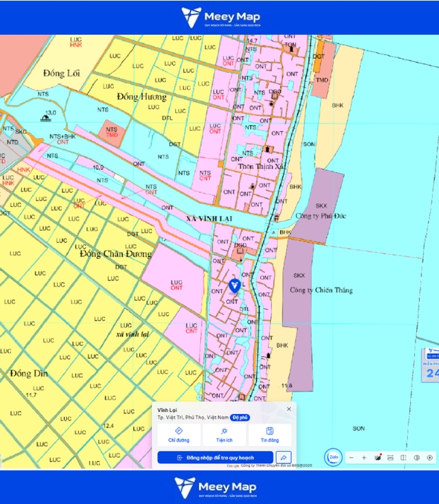Click the boat symbol near 13.0 marker

[46, 119]
